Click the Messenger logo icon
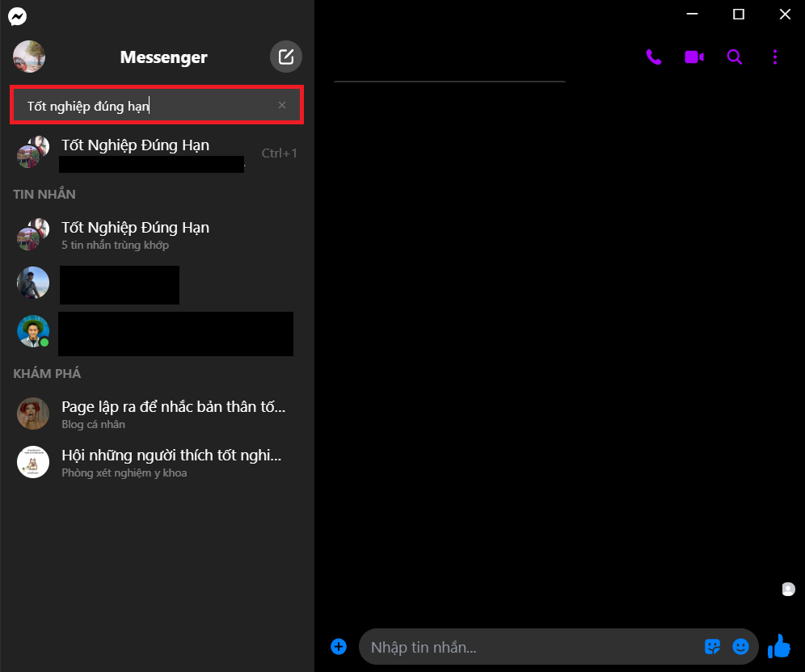Screen dimensions: 805x672 [x=17, y=16]
